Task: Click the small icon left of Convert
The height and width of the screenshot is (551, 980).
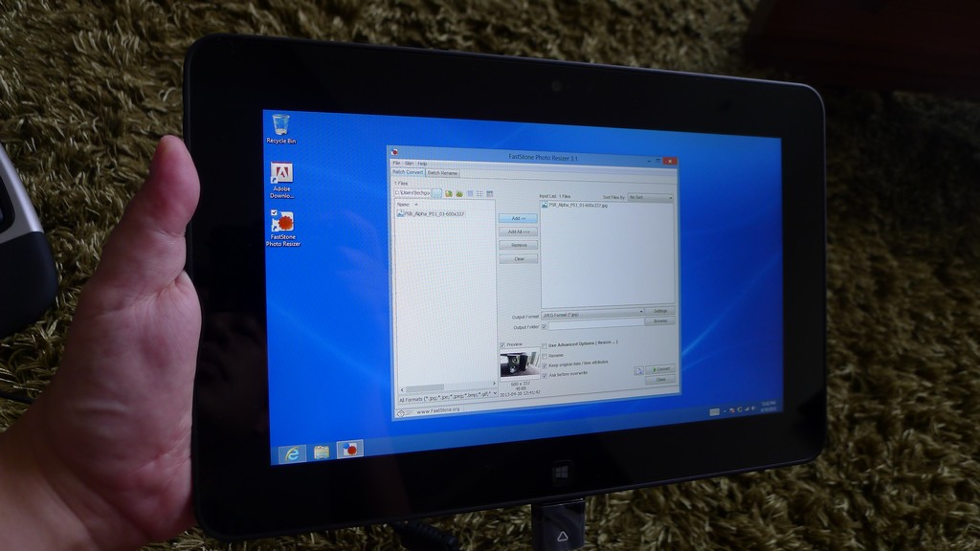Action: [638, 369]
